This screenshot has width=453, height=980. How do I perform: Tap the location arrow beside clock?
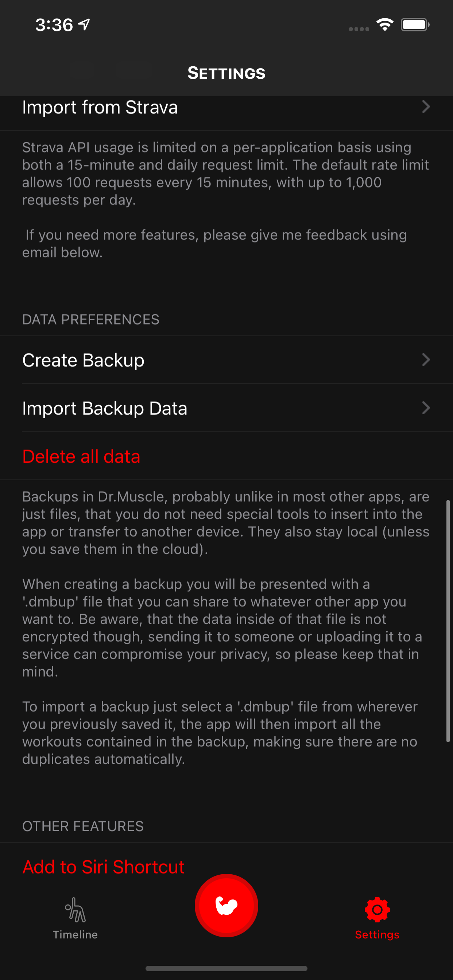(x=84, y=24)
